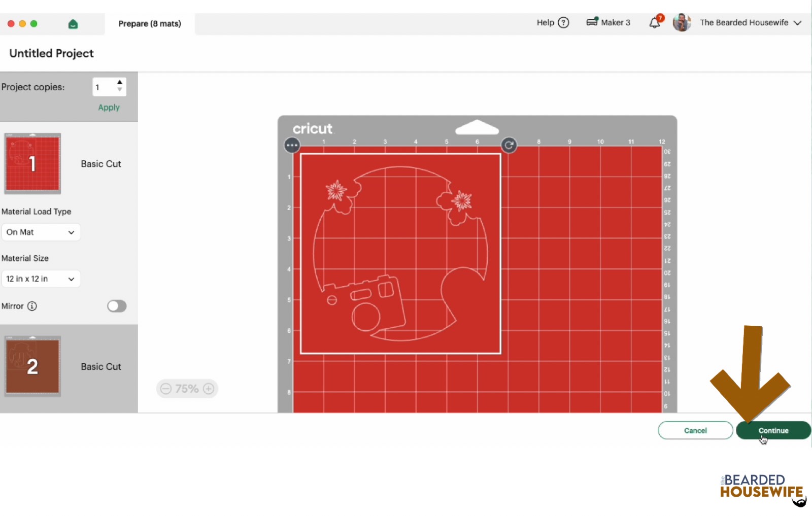Increase project copies with up arrow
Screen dimensions: 812x516
click(x=120, y=82)
